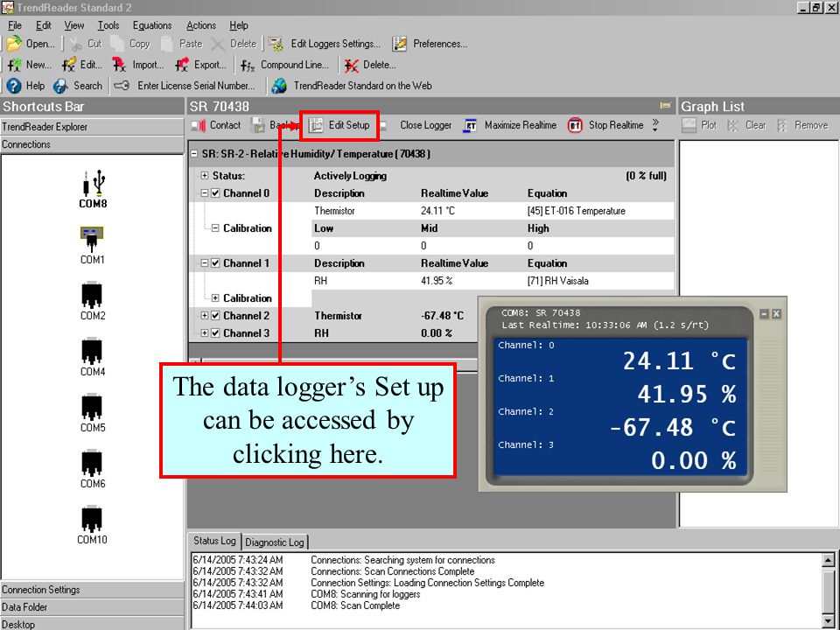Open Edit Loggers Settings icon
Screen dimensions: 840x630
276,44
